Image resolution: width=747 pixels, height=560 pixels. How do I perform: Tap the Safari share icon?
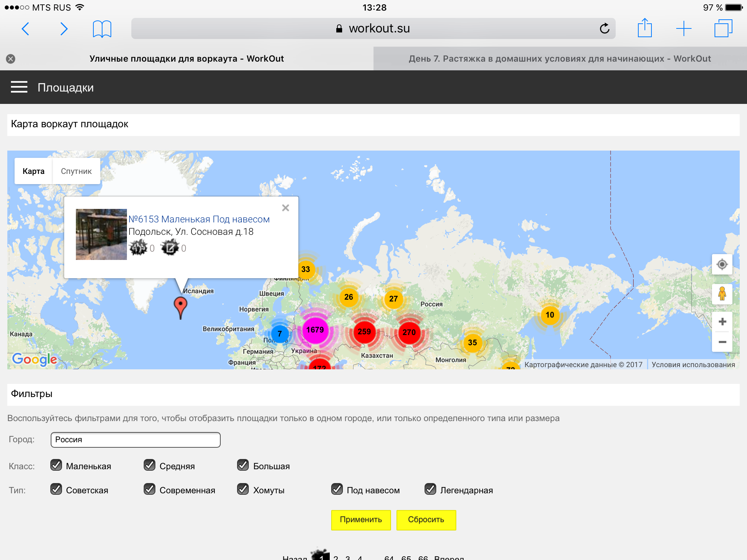point(645,28)
